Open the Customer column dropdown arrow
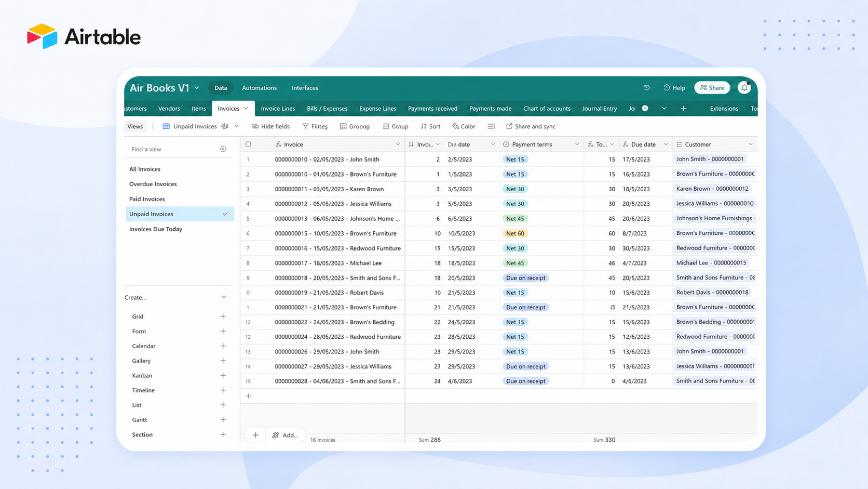Image resolution: width=868 pixels, height=489 pixels. (751, 144)
